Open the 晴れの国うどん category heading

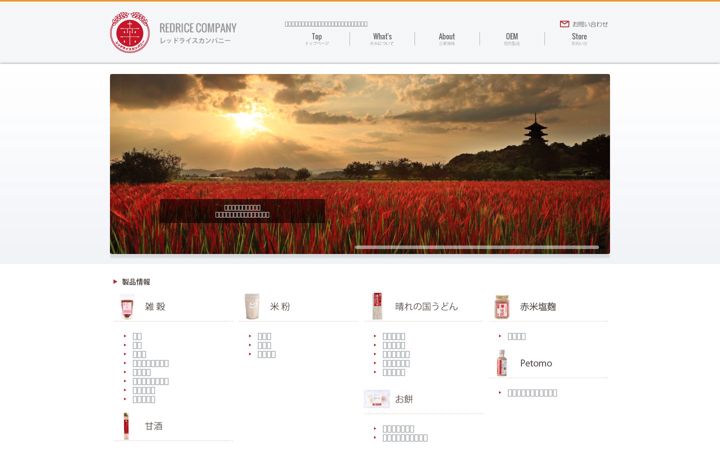pyautogui.click(x=427, y=306)
